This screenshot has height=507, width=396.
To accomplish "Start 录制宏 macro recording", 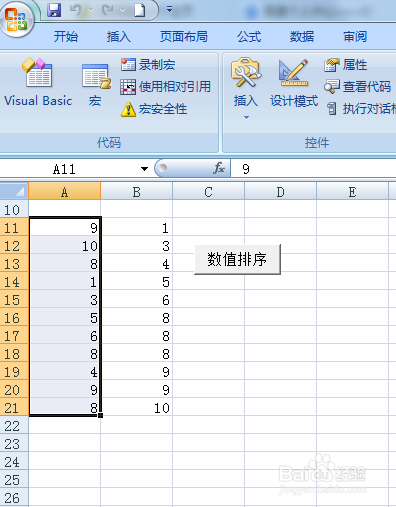I will tap(148, 65).
